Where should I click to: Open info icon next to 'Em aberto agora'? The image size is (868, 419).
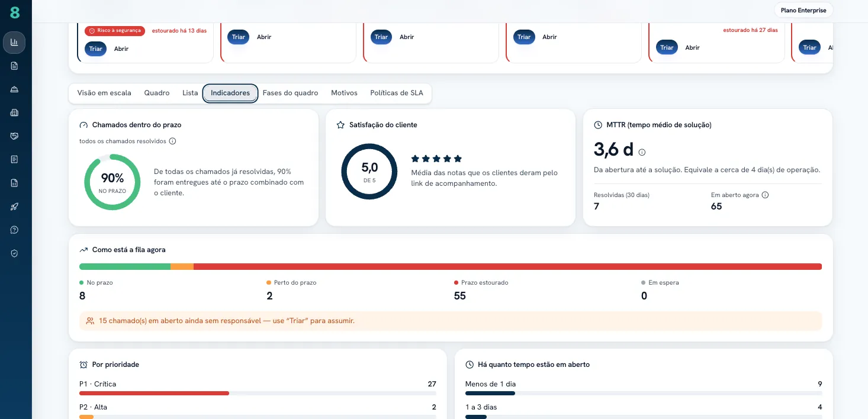click(765, 195)
